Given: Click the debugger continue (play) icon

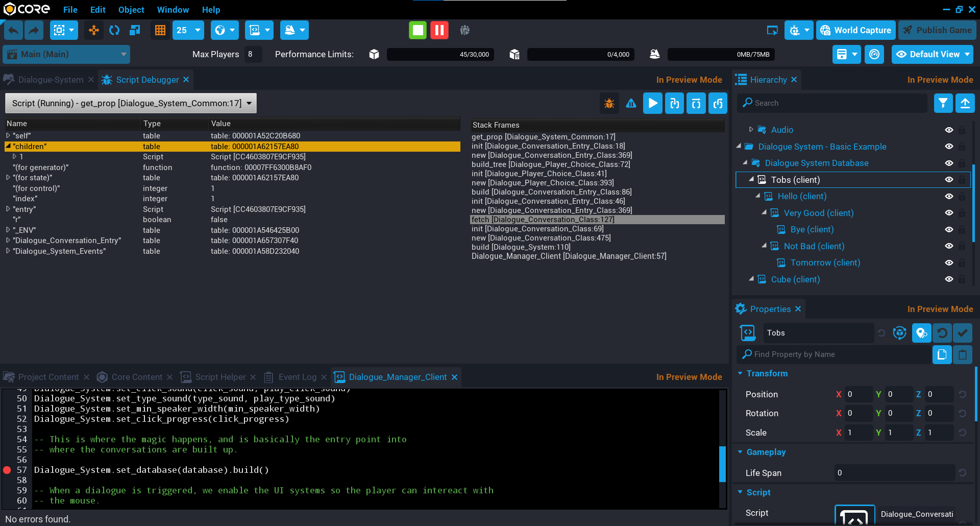Looking at the screenshot, I should click(x=652, y=104).
